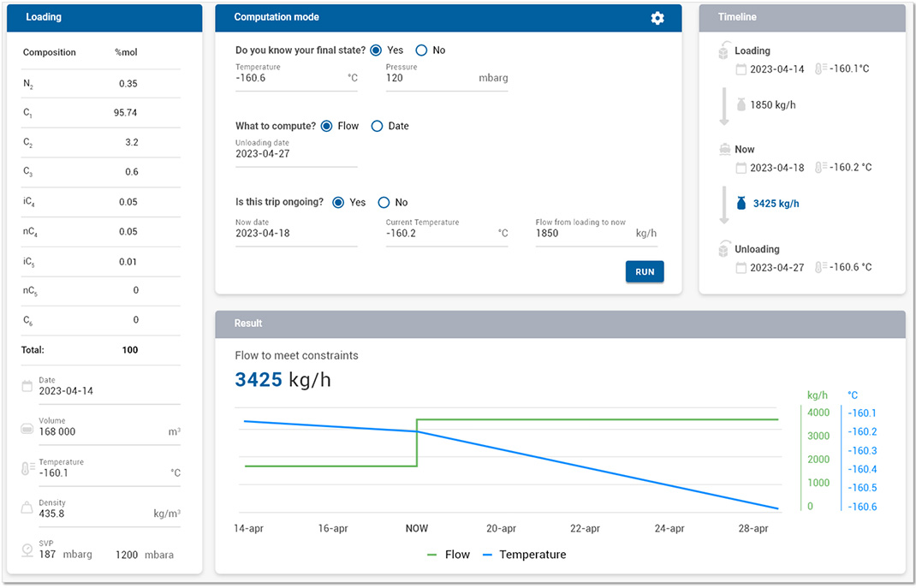Click the C1 composition value 95.74

(x=125, y=113)
